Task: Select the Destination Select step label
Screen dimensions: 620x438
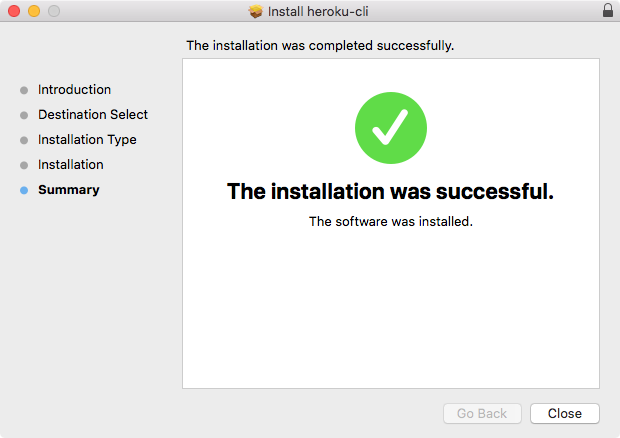Action: click(x=93, y=115)
